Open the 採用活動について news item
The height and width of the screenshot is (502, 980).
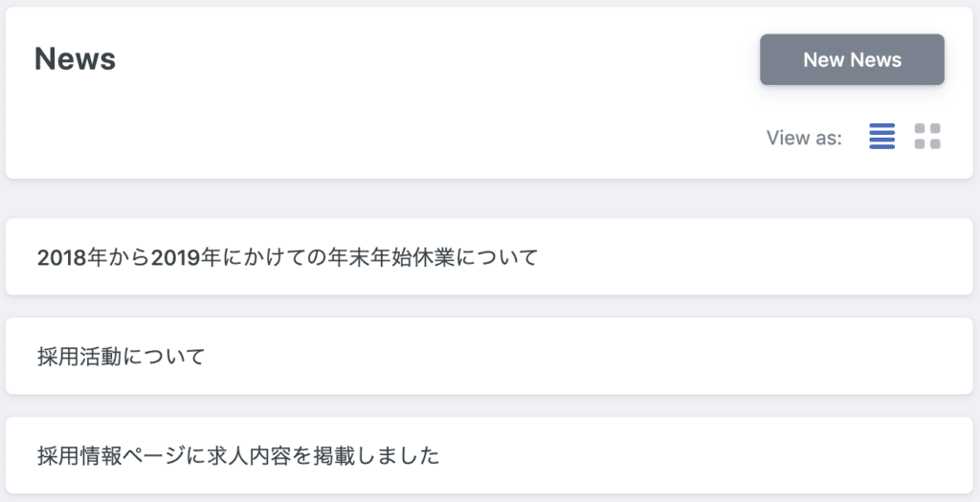point(490,356)
